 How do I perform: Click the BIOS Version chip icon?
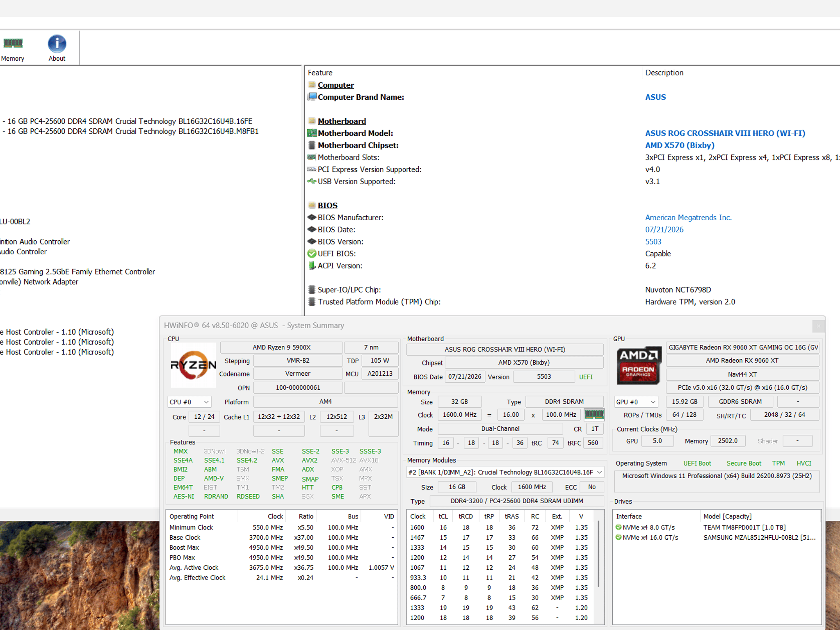pyautogui.click(x=312, y=242)
